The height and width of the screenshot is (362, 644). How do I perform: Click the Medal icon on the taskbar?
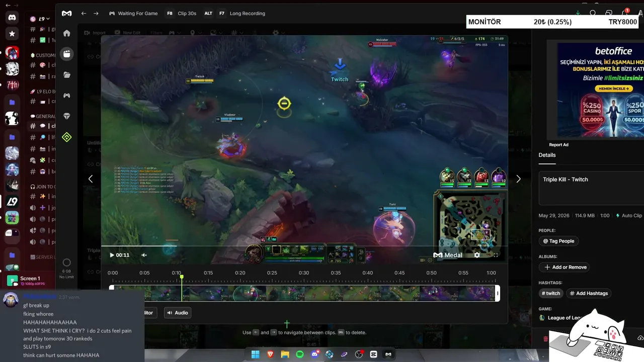tap(388, 354)
